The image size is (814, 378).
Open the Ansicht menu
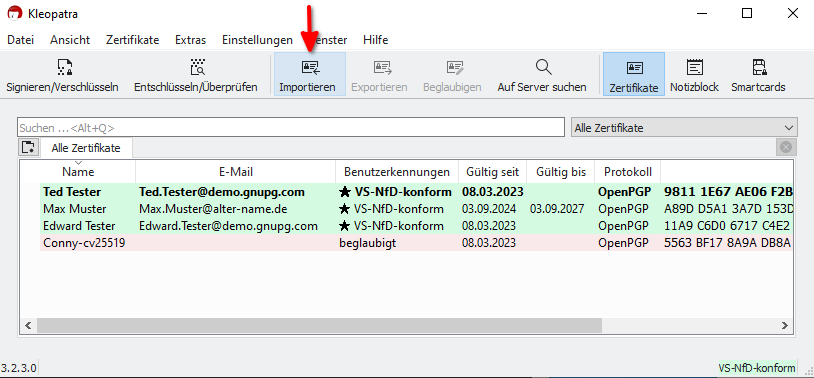click(x=70, y=40)
